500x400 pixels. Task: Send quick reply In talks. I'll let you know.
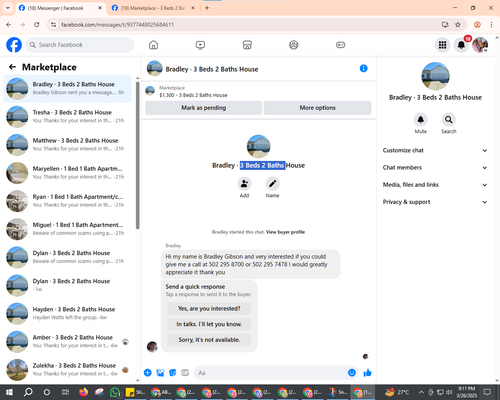pyautogui.click(x=209, y=324)
